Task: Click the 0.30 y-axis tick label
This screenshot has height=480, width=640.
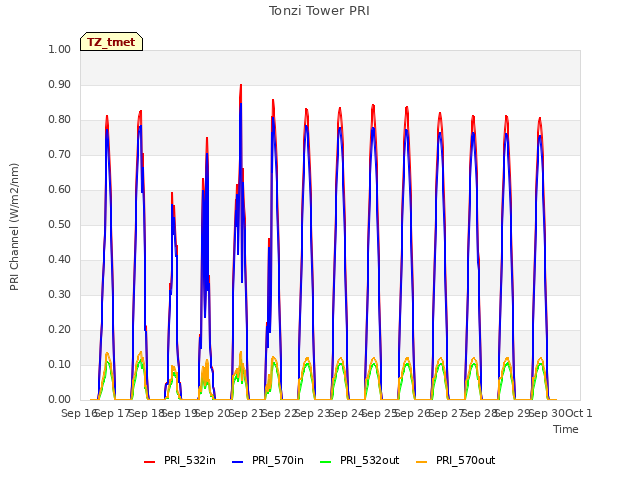Action: 60,295
